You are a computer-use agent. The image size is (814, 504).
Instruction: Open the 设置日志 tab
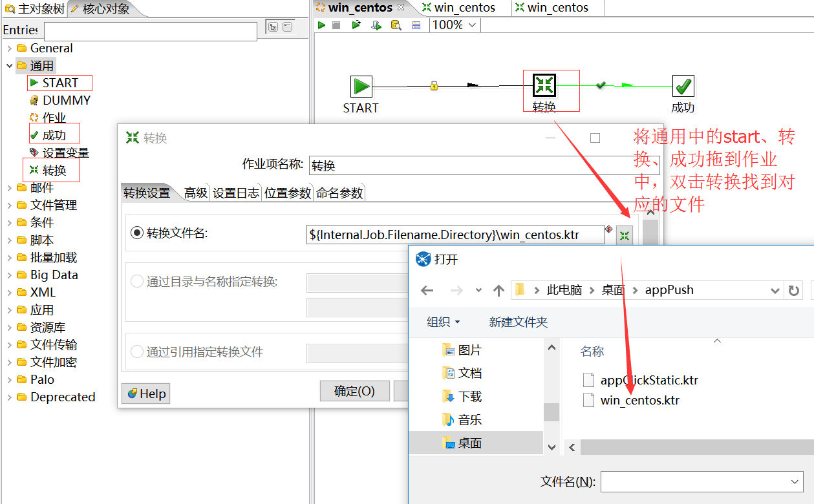[x=236, y=193]
